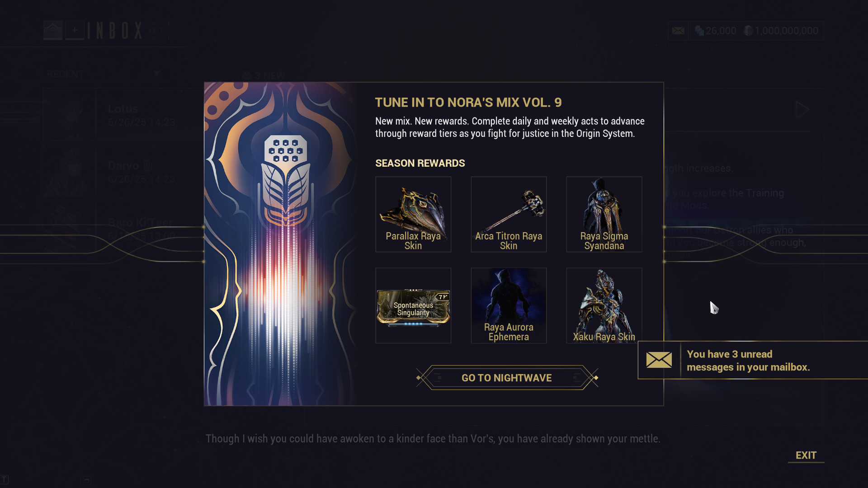
Task: View the Raya Sigma Syandana reward
Action: 604,214
